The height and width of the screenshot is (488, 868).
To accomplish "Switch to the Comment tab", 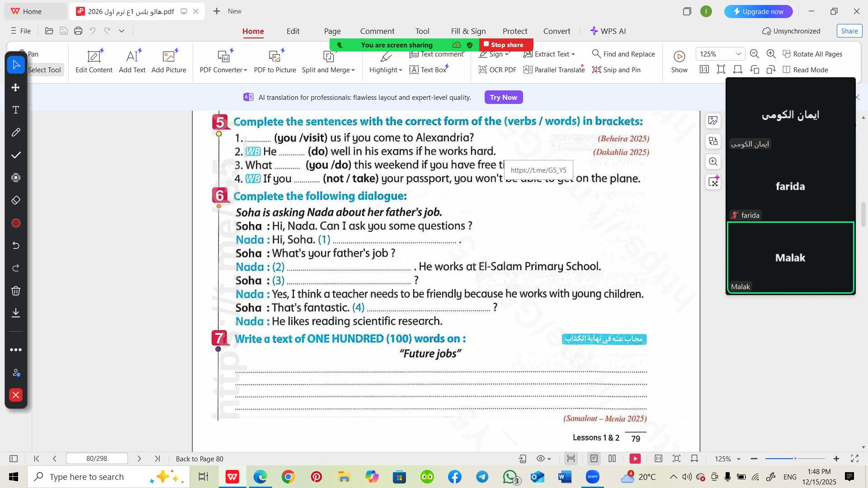I will [x=377, y=31].
